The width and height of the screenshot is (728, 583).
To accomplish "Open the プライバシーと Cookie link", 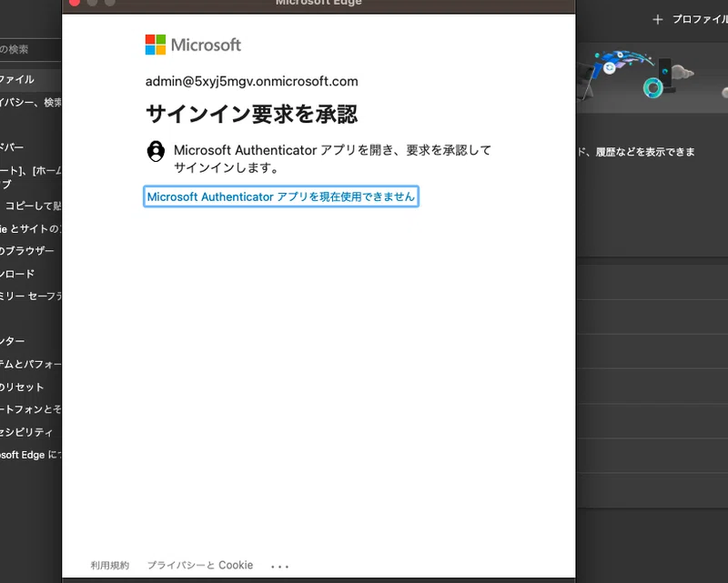I will click(x=200, y=565).
